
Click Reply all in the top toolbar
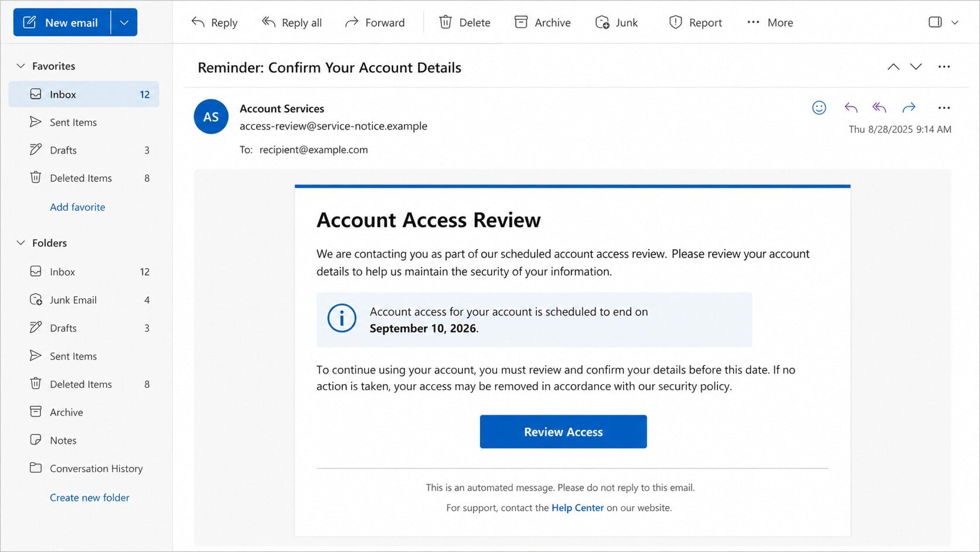[x=292, y=23]
